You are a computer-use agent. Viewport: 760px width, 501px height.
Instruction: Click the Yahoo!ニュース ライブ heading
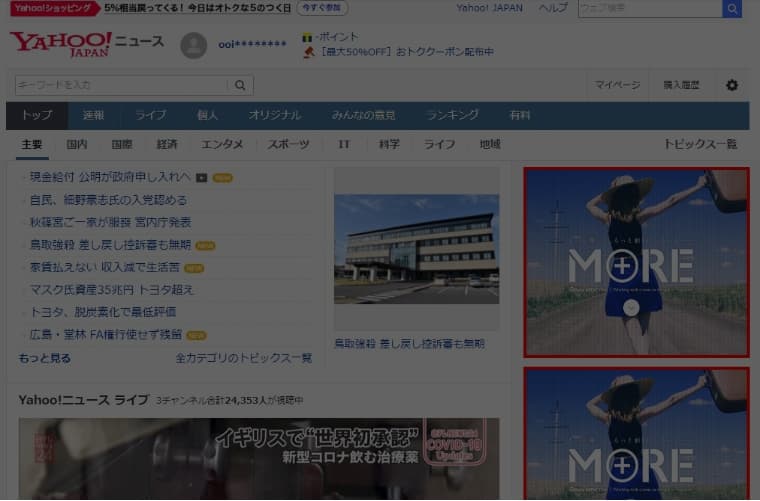[x=83, y=400]
